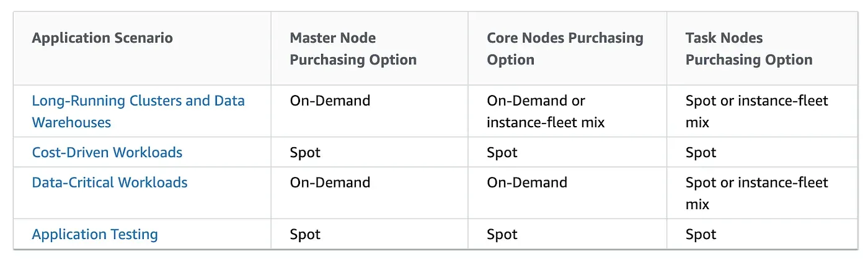The width and height of the screenshot is (868, 262).
Task: Click the Core Nodes Purchasing Option header
Action: [x=565, y=49]
